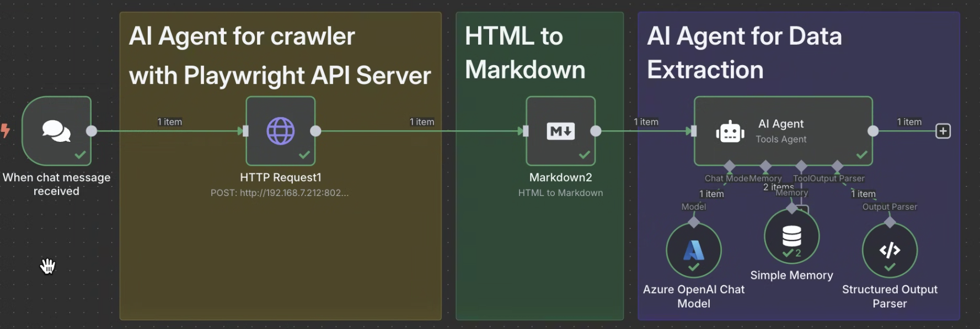Image resolution: width=980 pixels, height=329 pixels.
Task: Click the diamond connector atop Azure OpenAI node
Action: tap(694, 222)
